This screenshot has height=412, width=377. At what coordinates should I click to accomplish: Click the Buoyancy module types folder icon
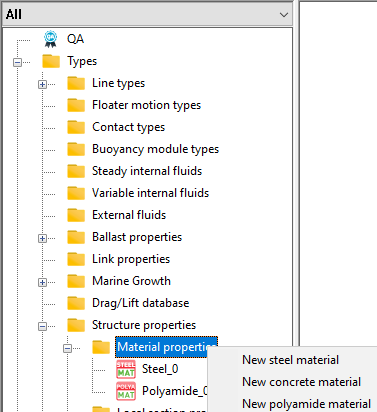[x=76, y=149]
